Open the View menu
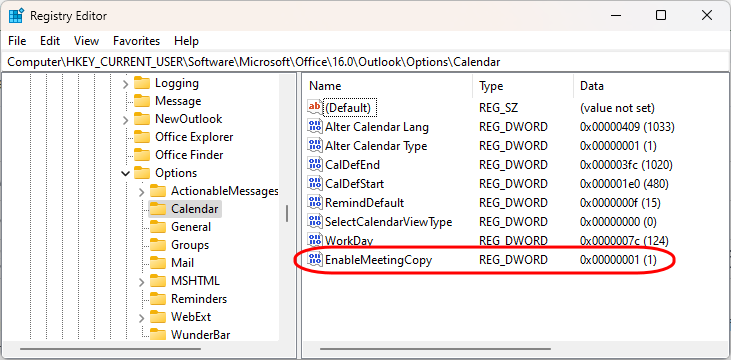 coord(86,41)
